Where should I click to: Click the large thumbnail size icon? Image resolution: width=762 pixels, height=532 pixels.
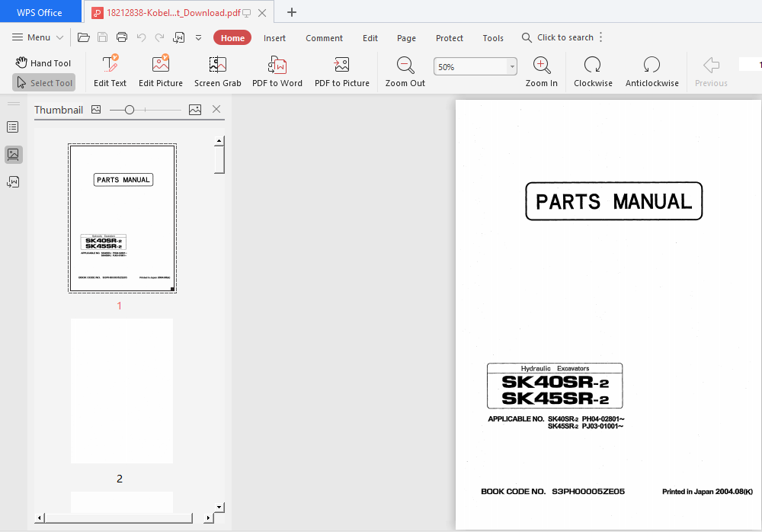(195, 110)
